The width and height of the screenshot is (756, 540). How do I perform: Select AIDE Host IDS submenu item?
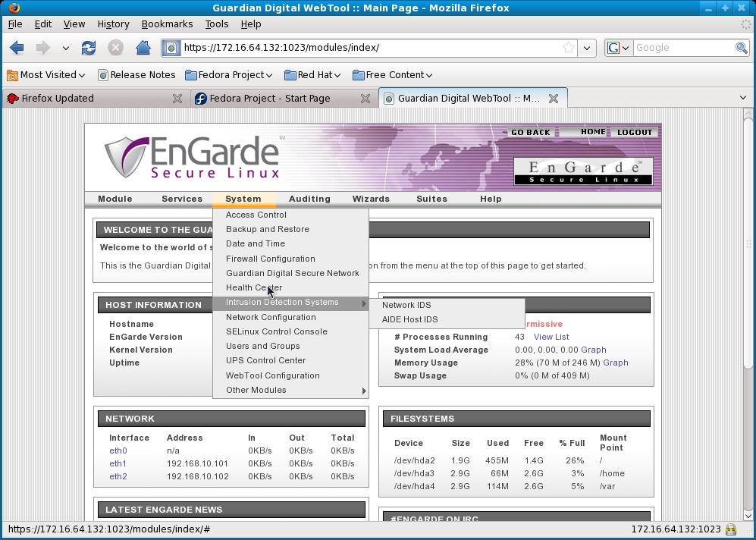click(447, 319)
